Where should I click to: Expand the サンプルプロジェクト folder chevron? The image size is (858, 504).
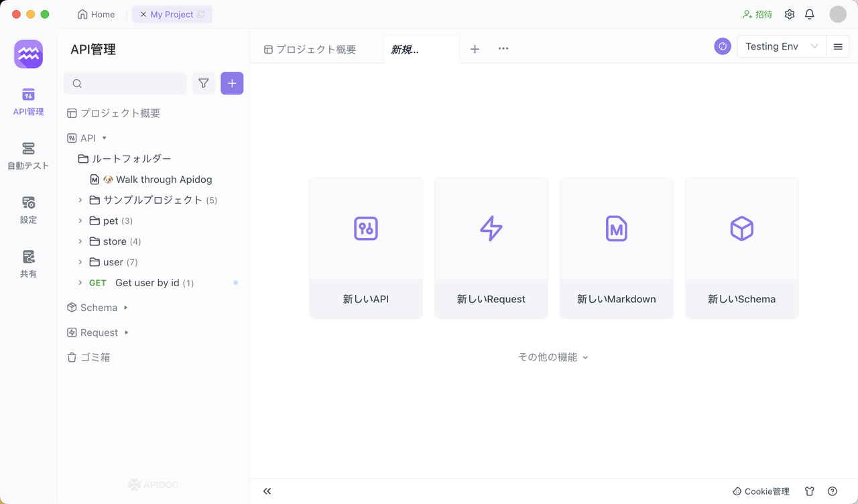click(80, 200)
